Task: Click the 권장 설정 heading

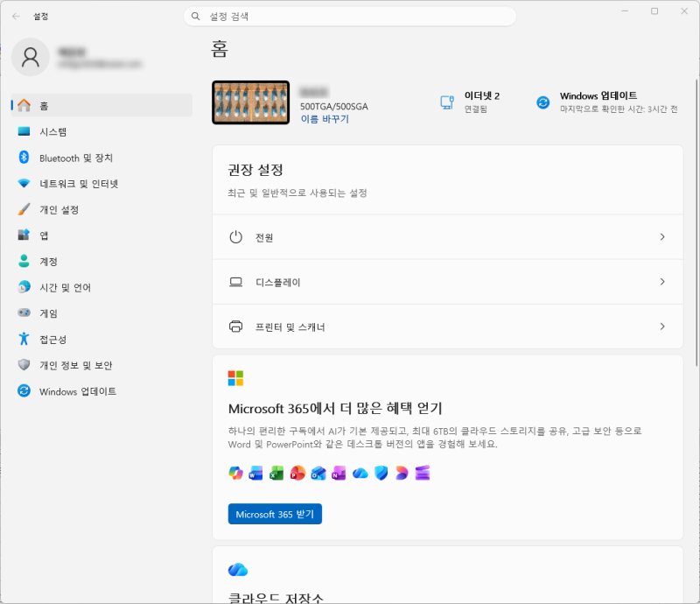Action: coord(255,170)
